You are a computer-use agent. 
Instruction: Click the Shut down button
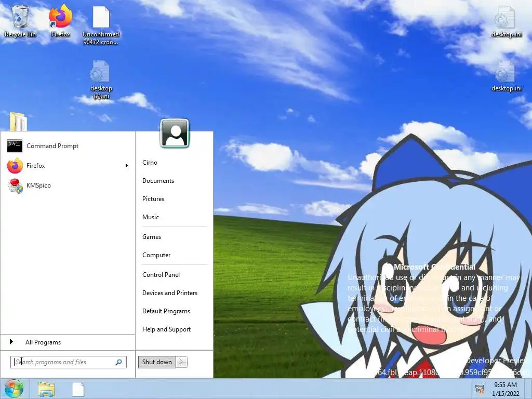[x=157, y=362]
